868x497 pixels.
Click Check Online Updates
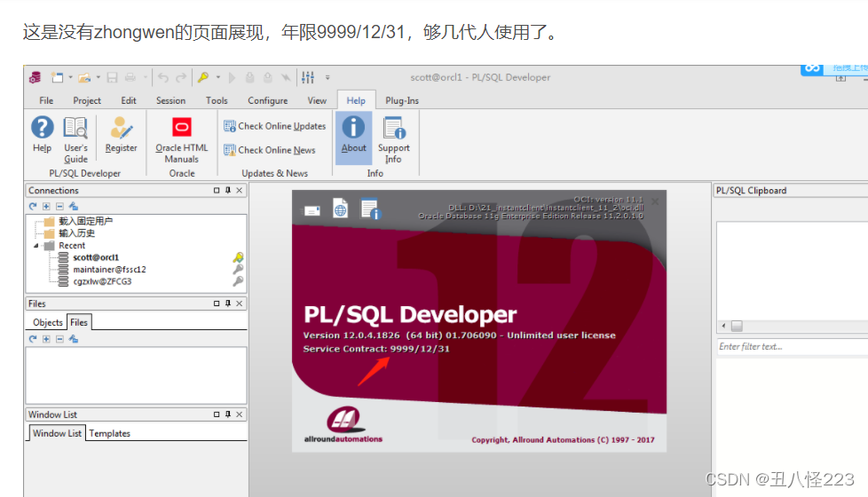(x=274, y=126)
